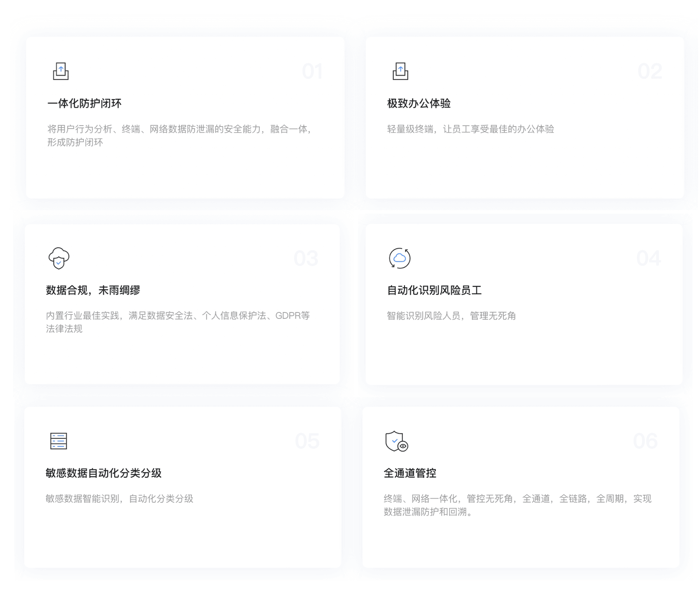Screen dimensions: 700x601
Task: Click the cloud shield icon above 数据合规
Action: tap(59, 258)
